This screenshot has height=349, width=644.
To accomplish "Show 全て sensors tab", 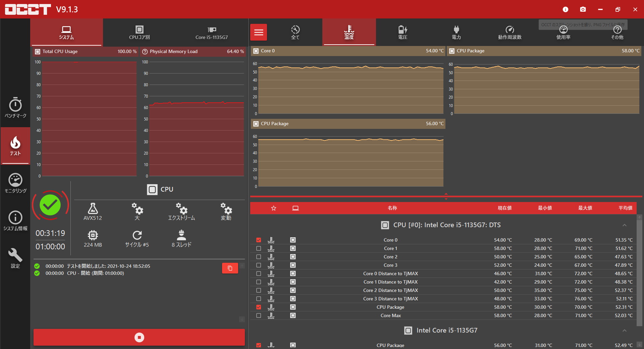I will tap(295, 32).
